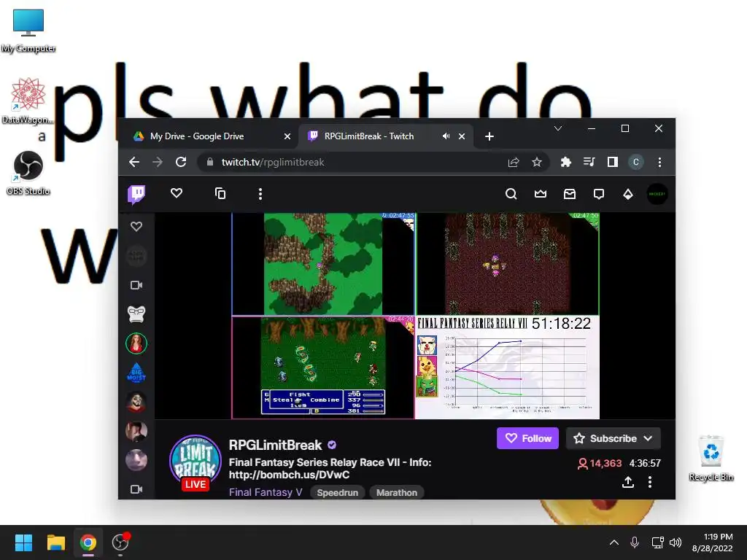Click viewer count 14,363
Viewport: 747px width, 560px height.
tap(600, 463)
